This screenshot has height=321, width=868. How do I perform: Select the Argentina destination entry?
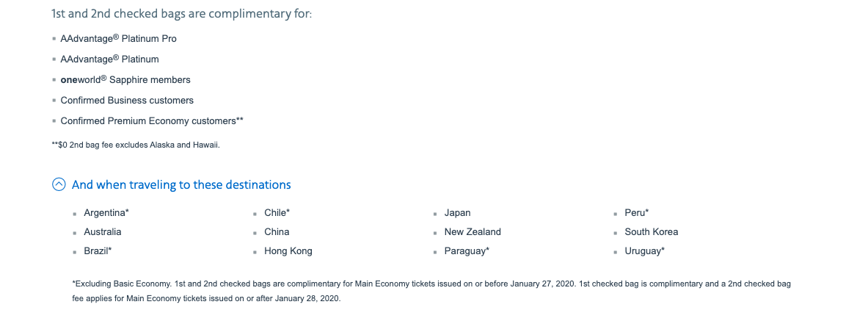click(106, 212)
